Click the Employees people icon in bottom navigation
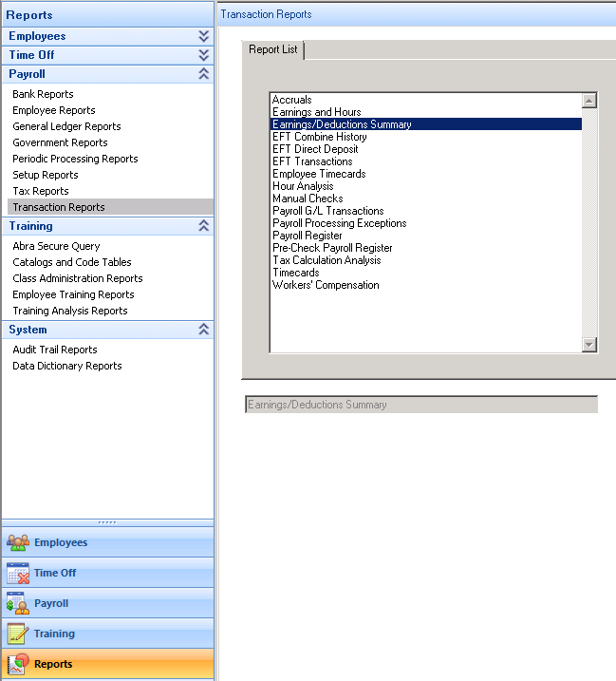 (x=18, y=543)
